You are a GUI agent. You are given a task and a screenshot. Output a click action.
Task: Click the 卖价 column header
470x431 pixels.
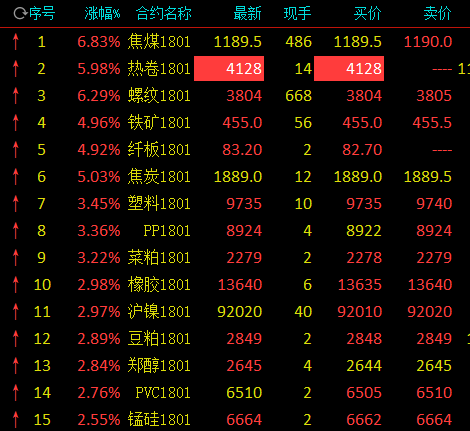click(437, 14)
